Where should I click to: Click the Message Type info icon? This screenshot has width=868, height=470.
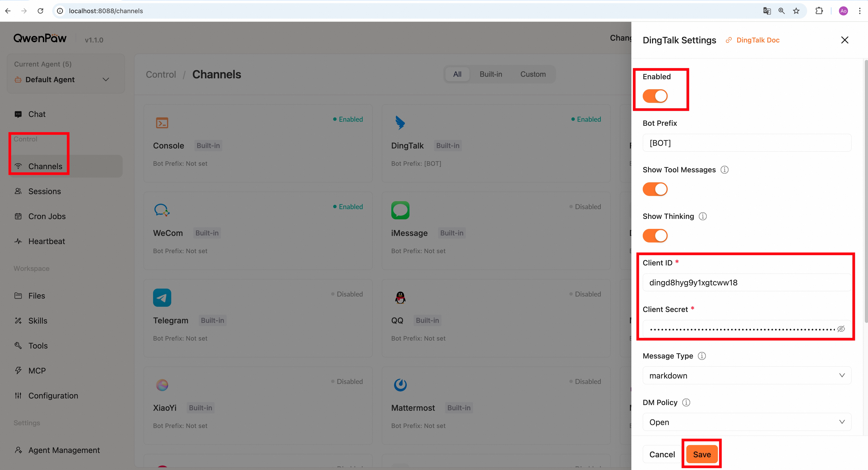[x=702, y=356]
